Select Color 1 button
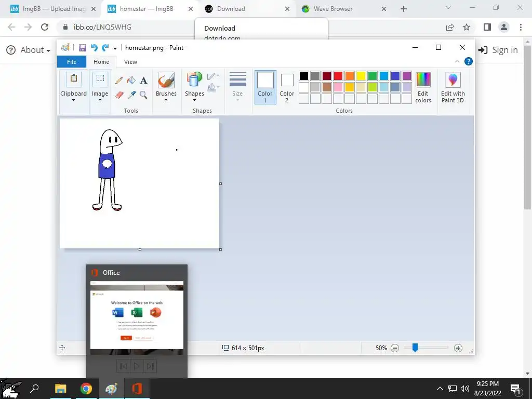This screenshot has height=399, width=532. 265,87
